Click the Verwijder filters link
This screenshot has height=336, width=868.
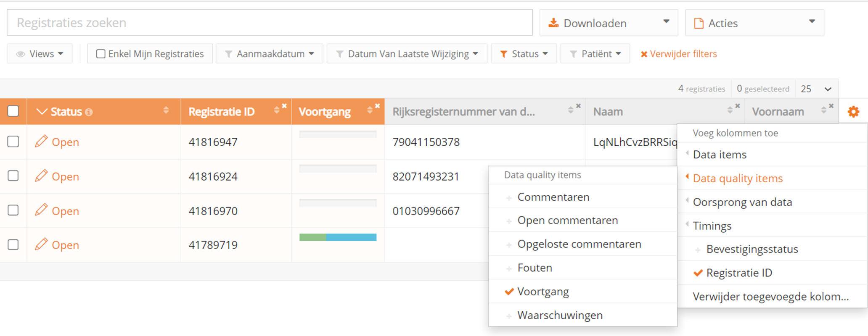(x=678, y=54)
